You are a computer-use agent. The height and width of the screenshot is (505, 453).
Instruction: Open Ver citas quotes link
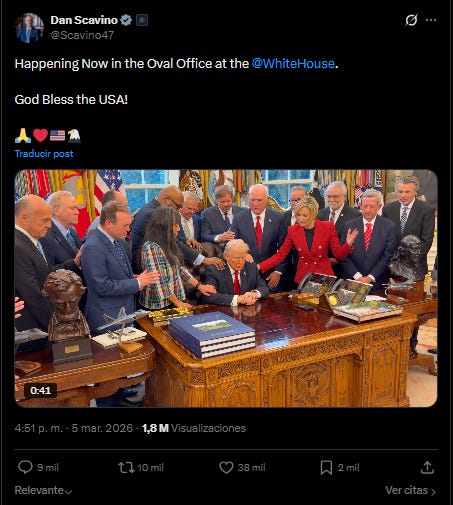[410, 490]
